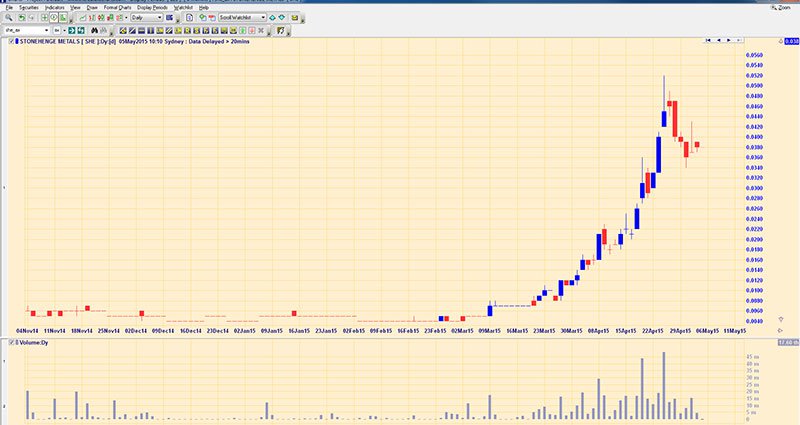Viewport: 800px width, 425px height.
Task: Click the red down-arrow marker icon
Action: 252,30
